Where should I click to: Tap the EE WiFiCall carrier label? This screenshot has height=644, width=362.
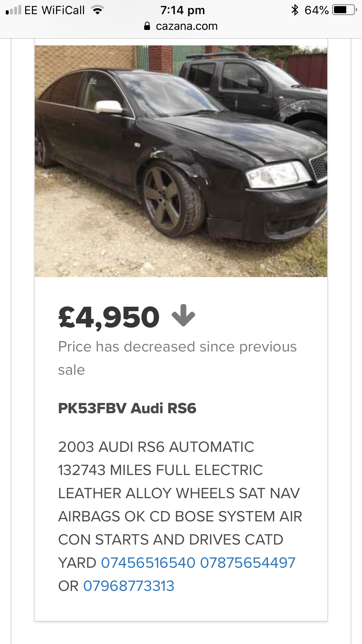(54, 10)
